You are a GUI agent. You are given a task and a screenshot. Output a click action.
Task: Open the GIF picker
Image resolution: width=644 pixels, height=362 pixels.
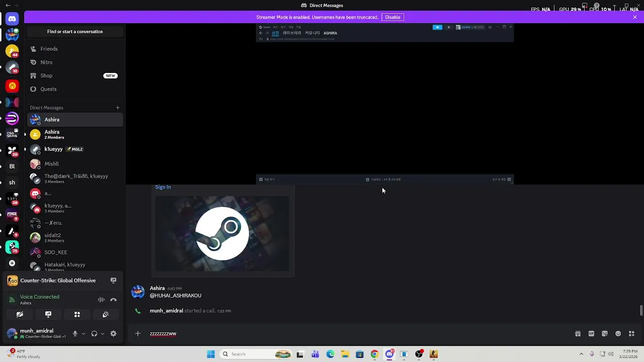[x=591, y=333]
